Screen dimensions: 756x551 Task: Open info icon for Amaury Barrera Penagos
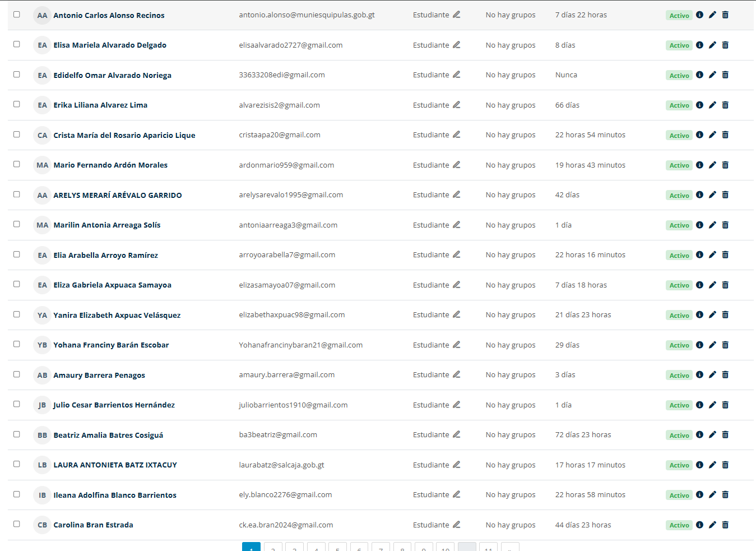tap(699, 374)
